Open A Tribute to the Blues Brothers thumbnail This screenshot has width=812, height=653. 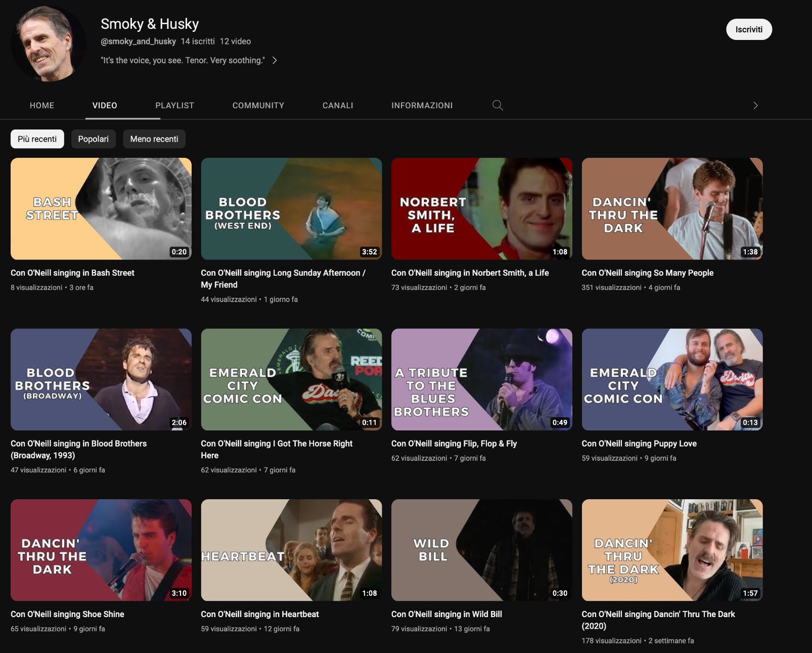click(x=482, y=379)
